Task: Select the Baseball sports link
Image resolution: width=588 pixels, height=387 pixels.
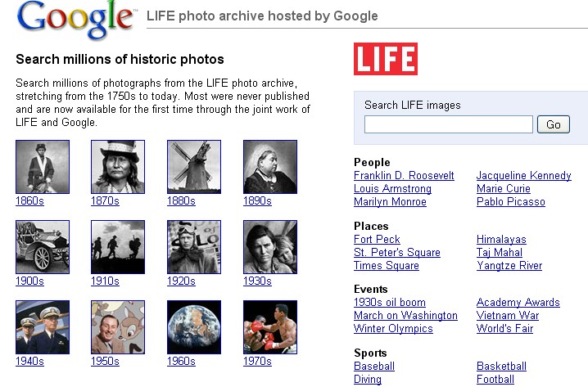Action: click(x=374, y=366)
